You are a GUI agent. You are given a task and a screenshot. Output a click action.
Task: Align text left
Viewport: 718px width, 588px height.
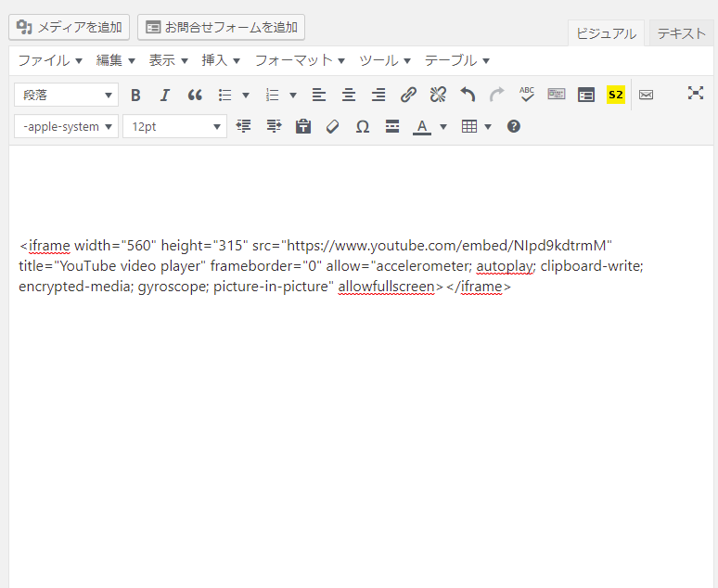coord(319,96)
